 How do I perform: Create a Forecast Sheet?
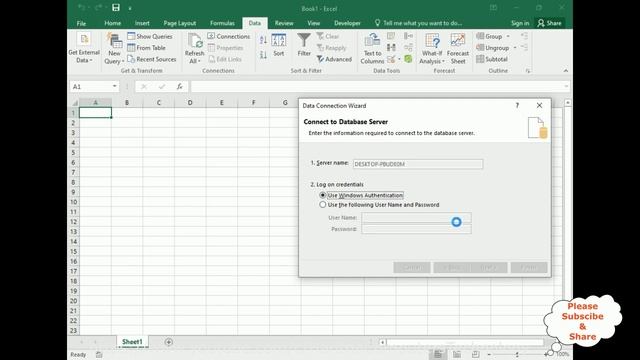tap(458, 49)
